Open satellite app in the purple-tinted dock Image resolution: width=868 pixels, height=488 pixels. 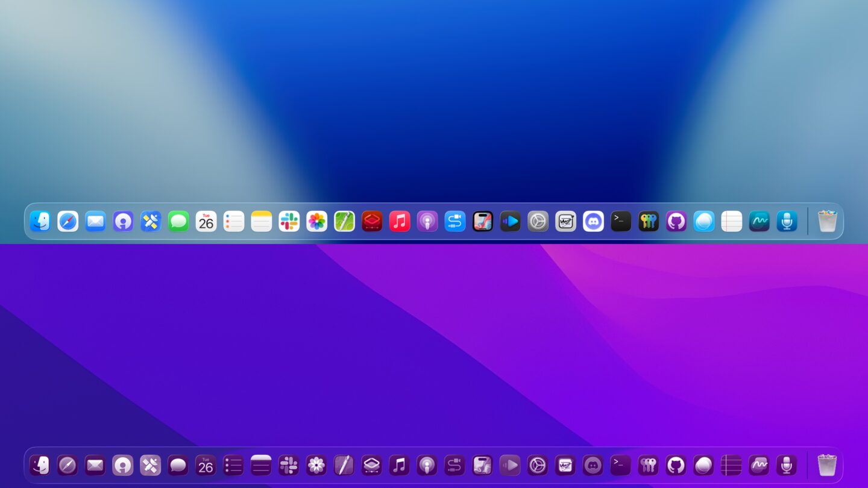coord(151,465)
